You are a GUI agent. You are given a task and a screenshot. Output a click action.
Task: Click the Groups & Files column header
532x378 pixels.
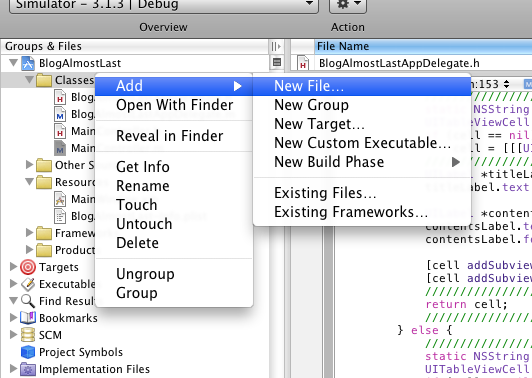(x=135, y=46)
